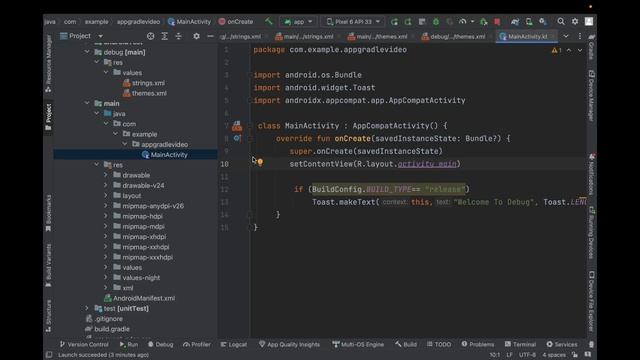Image resolution: width=640 pixels, height=360 pixels.
Task: Click Expand All icon in Project panel
Action: point(164,36)
